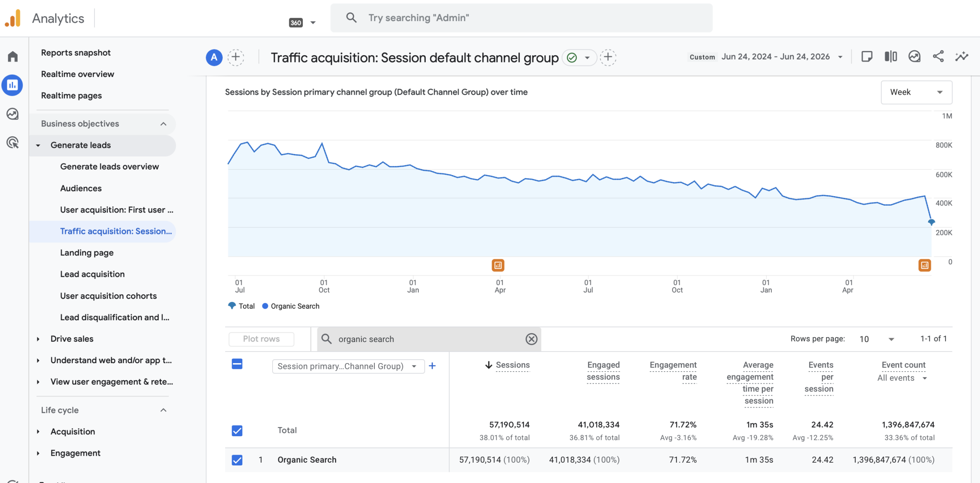This screenshot has height=483, width=980.
Task: Toggle Total series in chart legend
Action: 241,306
